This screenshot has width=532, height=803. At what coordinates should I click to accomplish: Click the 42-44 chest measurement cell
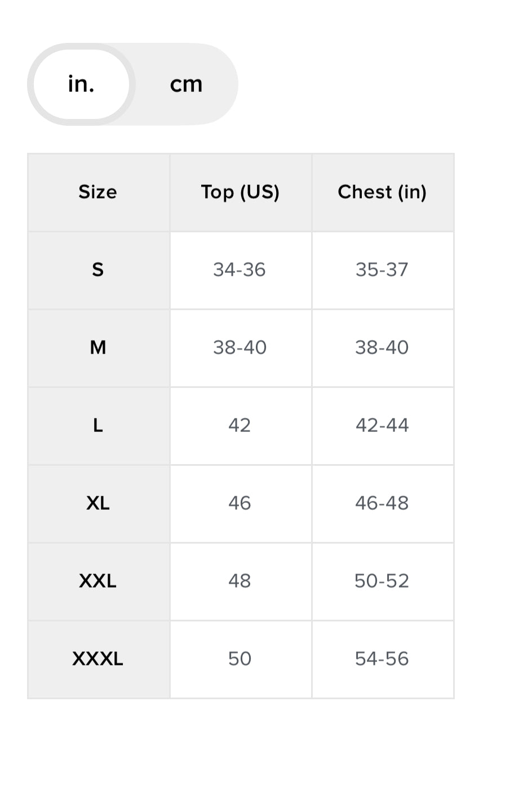382,426
